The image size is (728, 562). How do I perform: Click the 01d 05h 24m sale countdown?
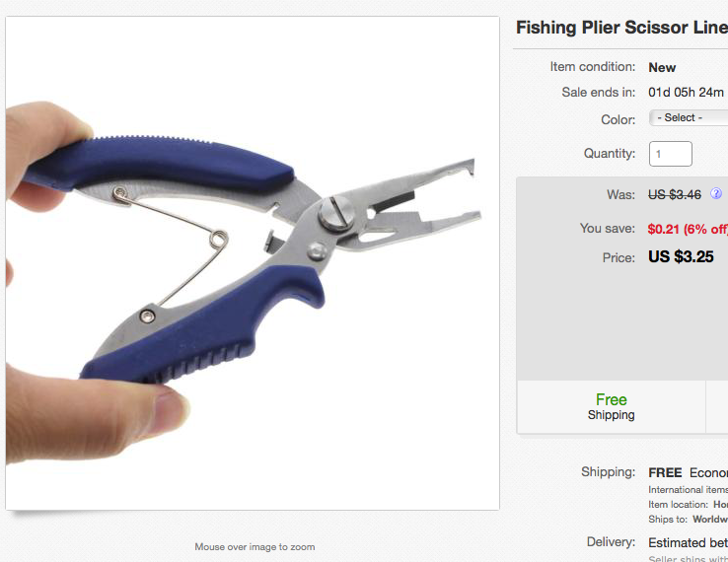click(x=686, y=93)
